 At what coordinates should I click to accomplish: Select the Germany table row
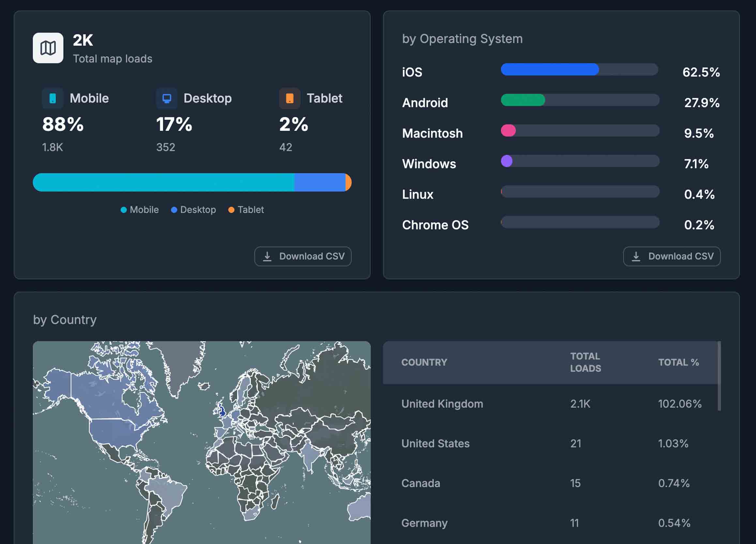click(550, 523)
